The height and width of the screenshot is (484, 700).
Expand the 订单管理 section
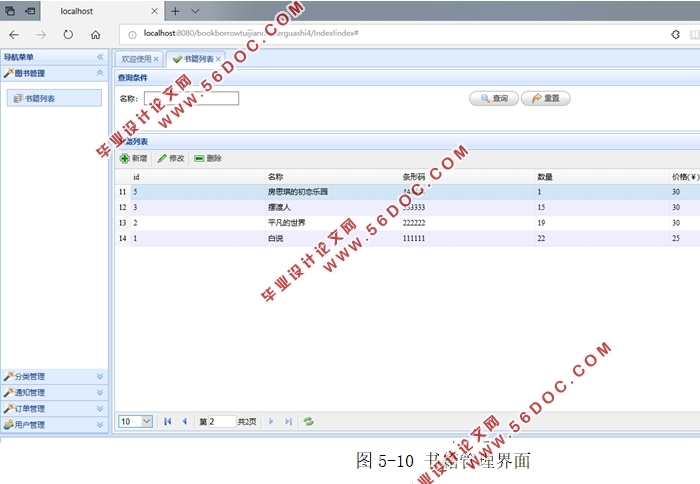pyautogui.click(x=100, y=409)
